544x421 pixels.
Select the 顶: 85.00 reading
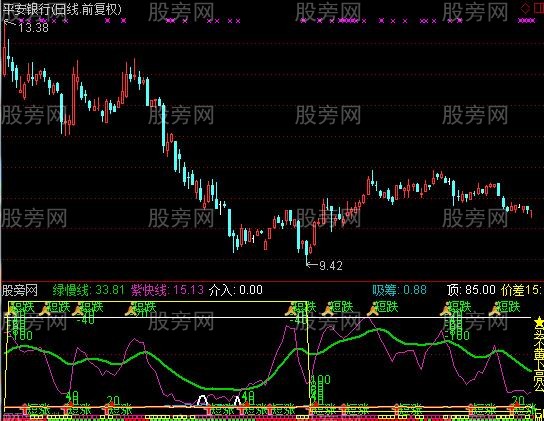[471, 290]
